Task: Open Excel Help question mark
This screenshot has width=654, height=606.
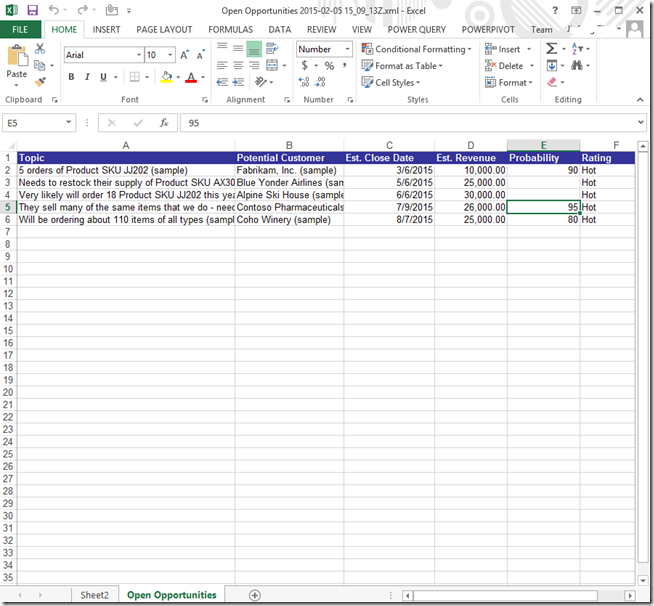Action: point(555,10)
